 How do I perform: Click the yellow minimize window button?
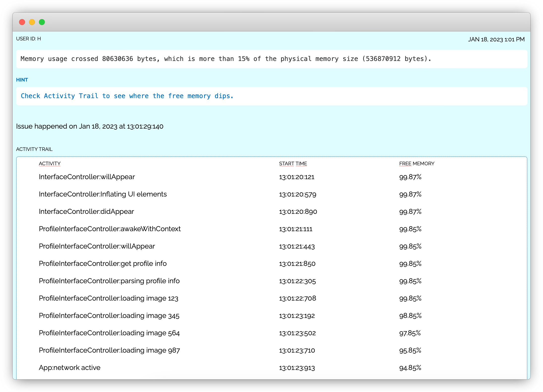(x=32, y=22)
